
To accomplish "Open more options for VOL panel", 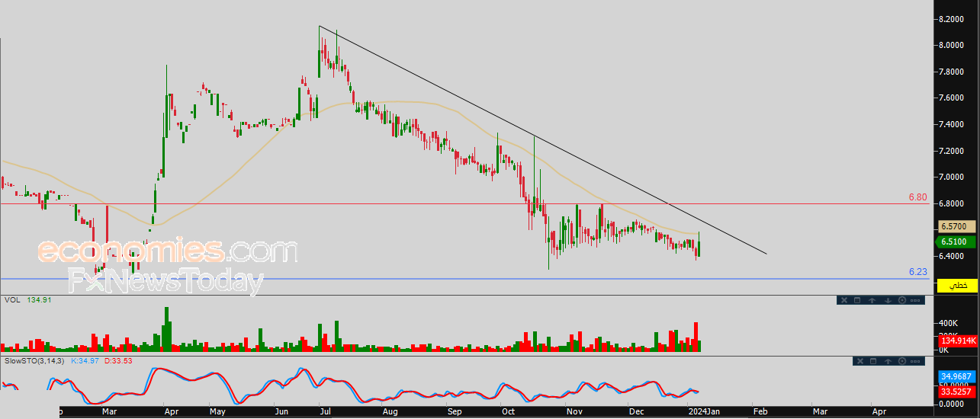I will pos(915,300).
